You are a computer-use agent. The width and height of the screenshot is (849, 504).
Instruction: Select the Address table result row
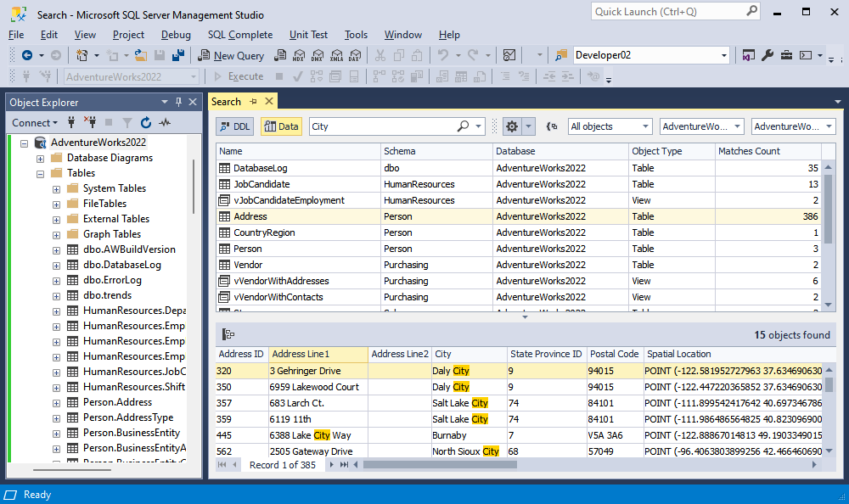pyautogui.click(x=519, y=216)
